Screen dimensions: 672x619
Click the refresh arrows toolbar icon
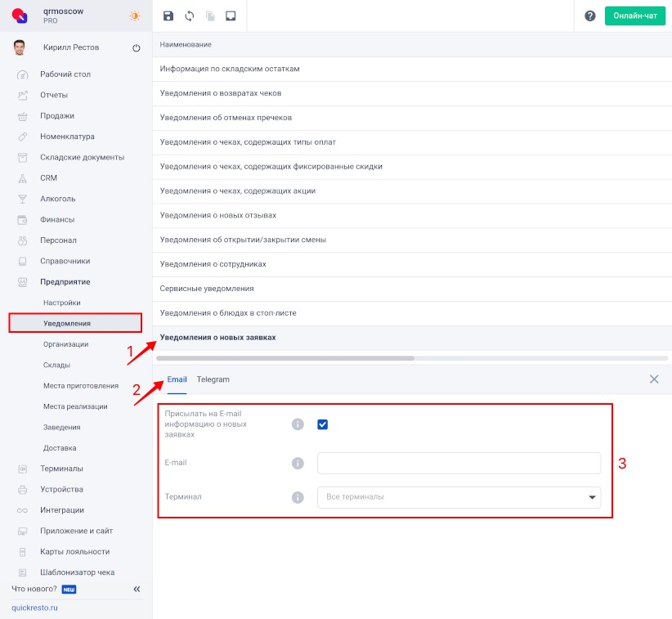point(190,16)
